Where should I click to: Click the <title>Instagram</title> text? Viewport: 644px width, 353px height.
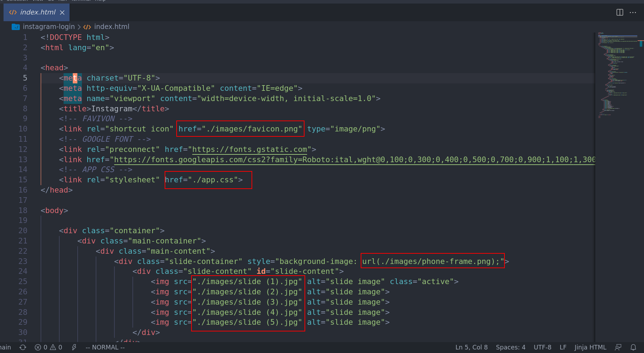click(x=114, y=109)
